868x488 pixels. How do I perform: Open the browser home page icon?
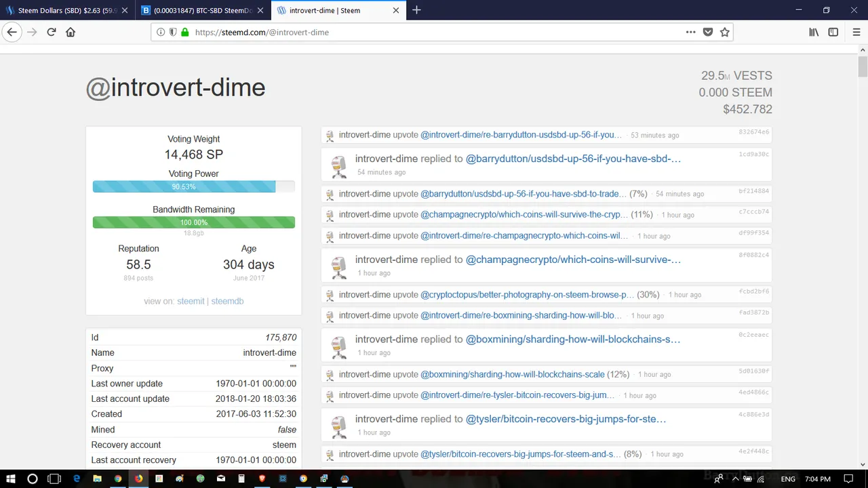coord(71,32)
